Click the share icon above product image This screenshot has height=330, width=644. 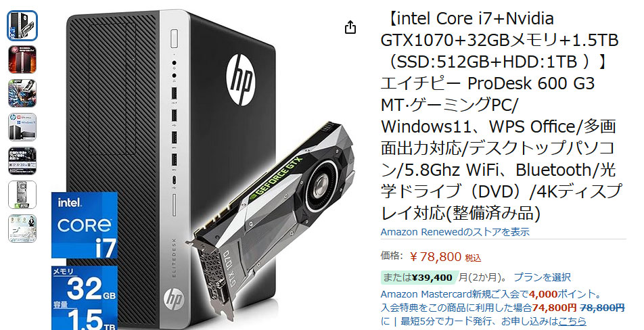click(x=350, y=28)
